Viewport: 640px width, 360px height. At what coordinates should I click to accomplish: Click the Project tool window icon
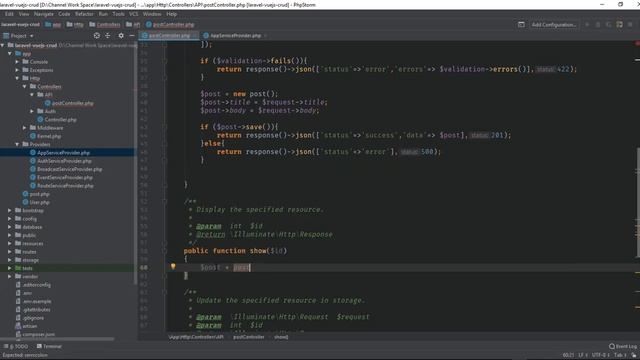(x=6, y=36)
